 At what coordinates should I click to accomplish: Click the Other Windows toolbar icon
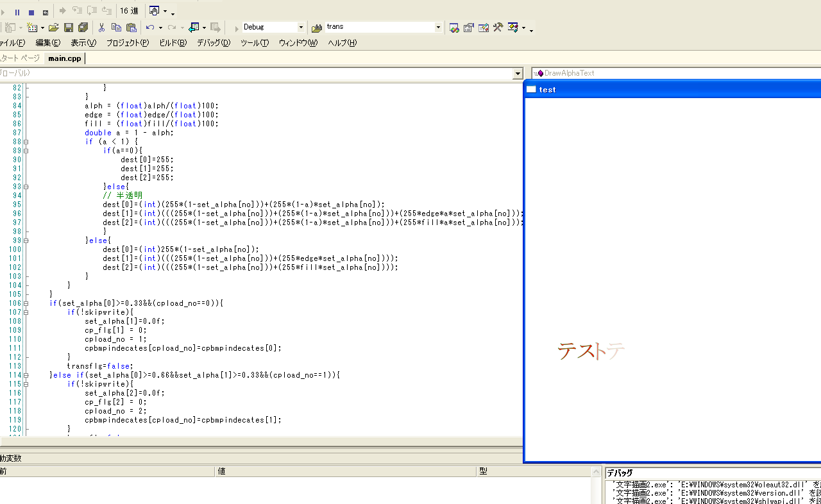coord(513,28)
